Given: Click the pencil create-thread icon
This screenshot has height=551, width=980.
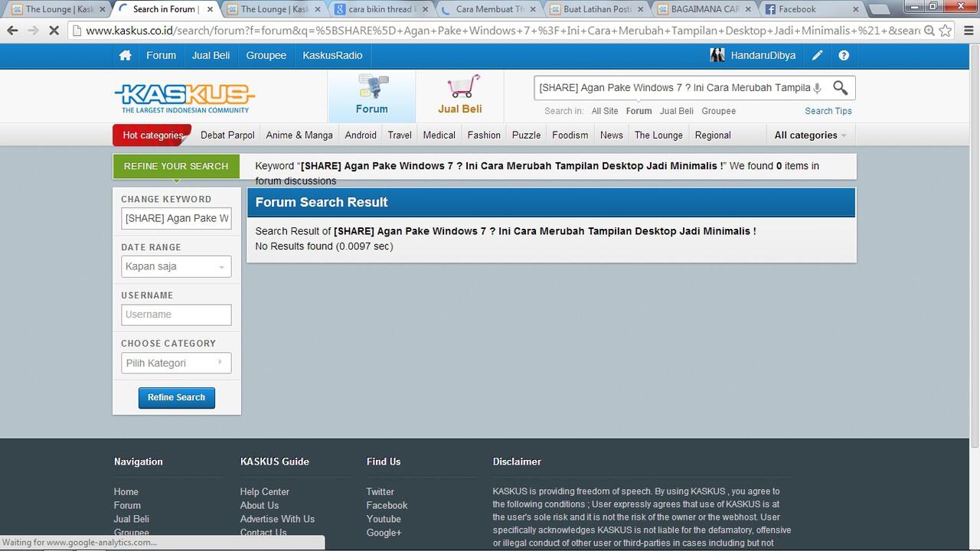Looking at the screenshot, I should click(x=818, y=56).
